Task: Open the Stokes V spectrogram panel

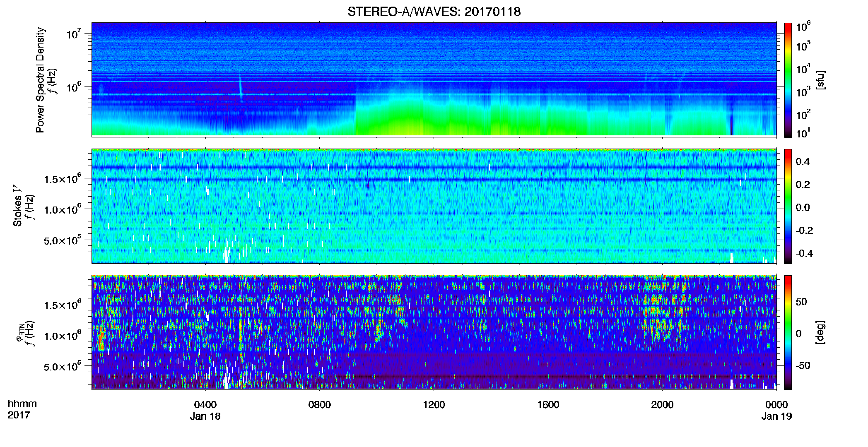Action: coord(434,206)
